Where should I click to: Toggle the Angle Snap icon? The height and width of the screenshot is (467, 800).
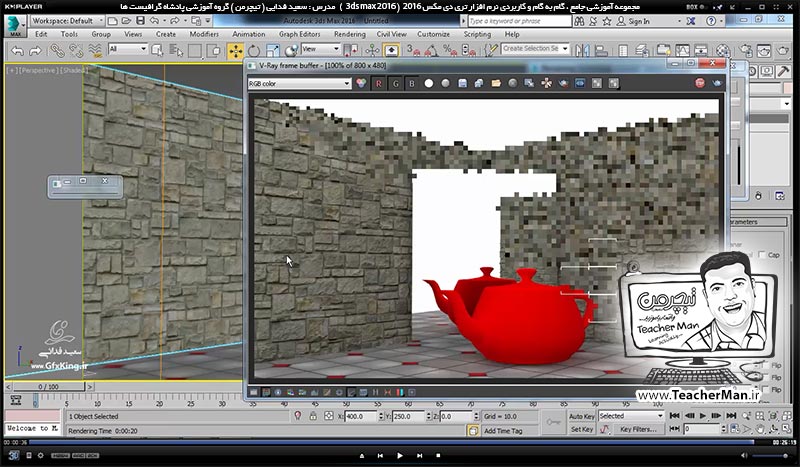(x=431, y=50)
